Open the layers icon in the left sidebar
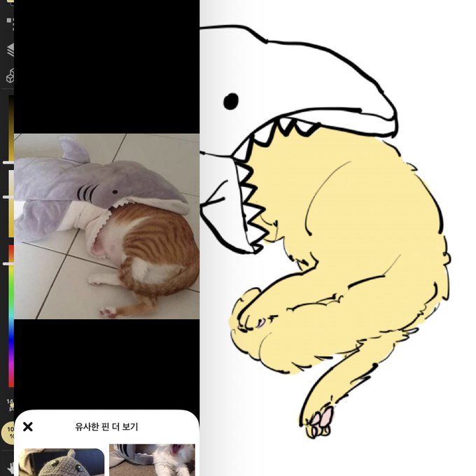This screenshot has height=476, width=476. (x=10, y=50)
